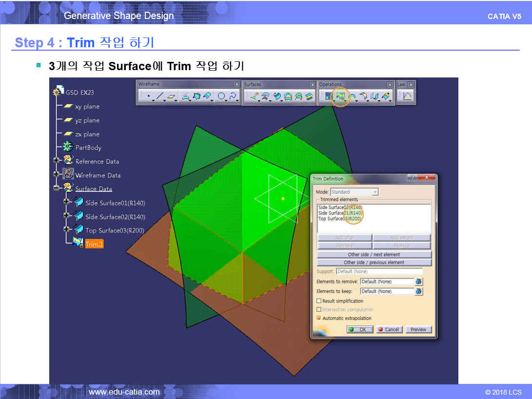Screen dimensions: 532x399
Task: Collapse the Surface Data tree node
Action: click(56, 189)
